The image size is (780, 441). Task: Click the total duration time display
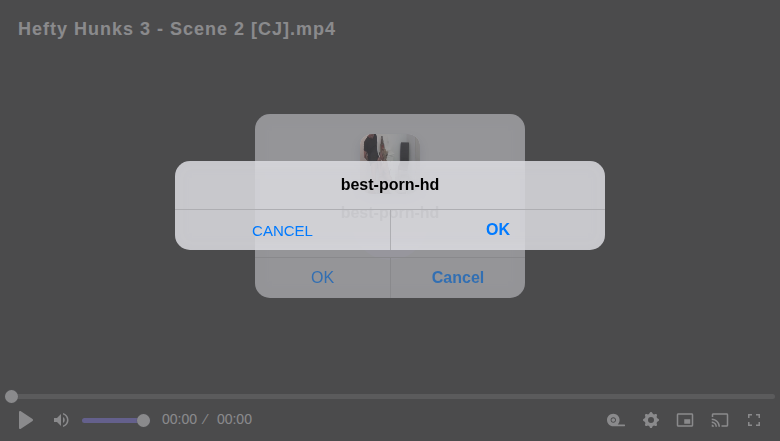(x=234, y=419)
